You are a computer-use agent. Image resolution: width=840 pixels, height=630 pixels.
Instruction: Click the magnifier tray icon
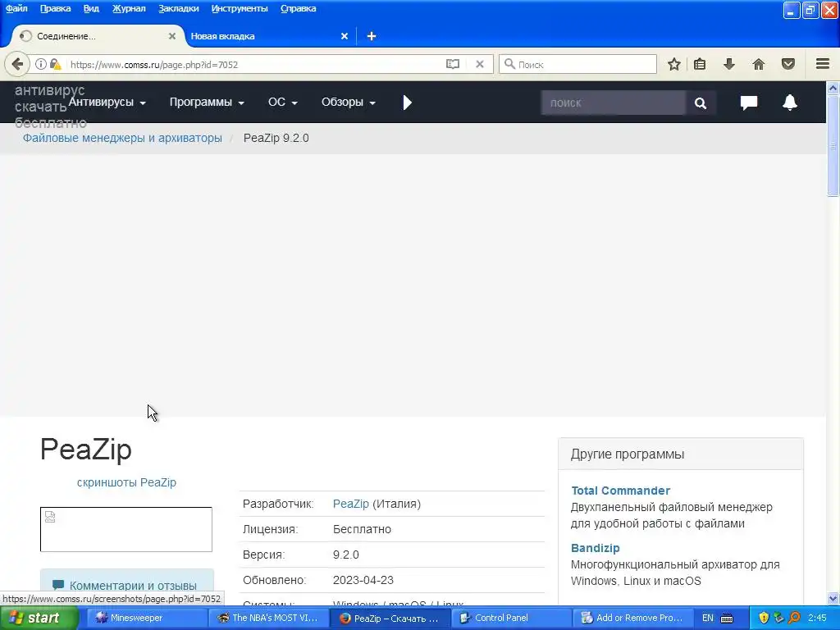point(794,618)
